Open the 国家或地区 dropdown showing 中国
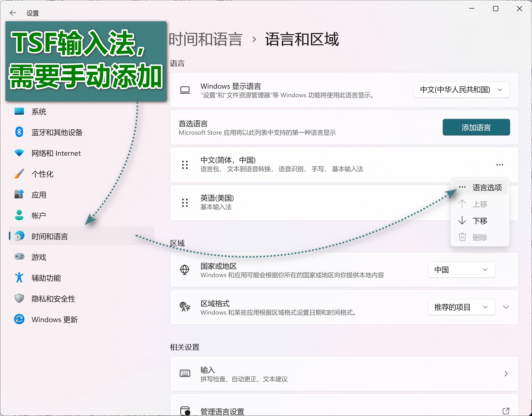The height and width of the screenshot is (416, 532). click(x=462, y=270)
